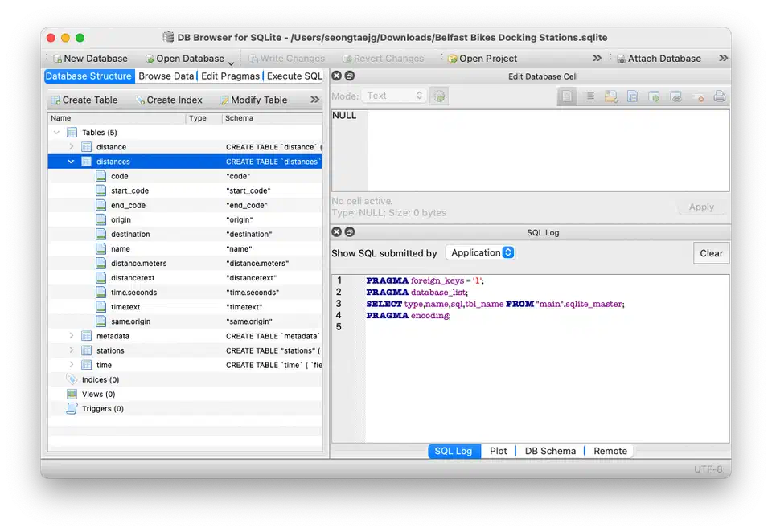Open the Show SQL submitted by dropdown
772x532 pixels.
pyautogui.click(x=480, y=252)
